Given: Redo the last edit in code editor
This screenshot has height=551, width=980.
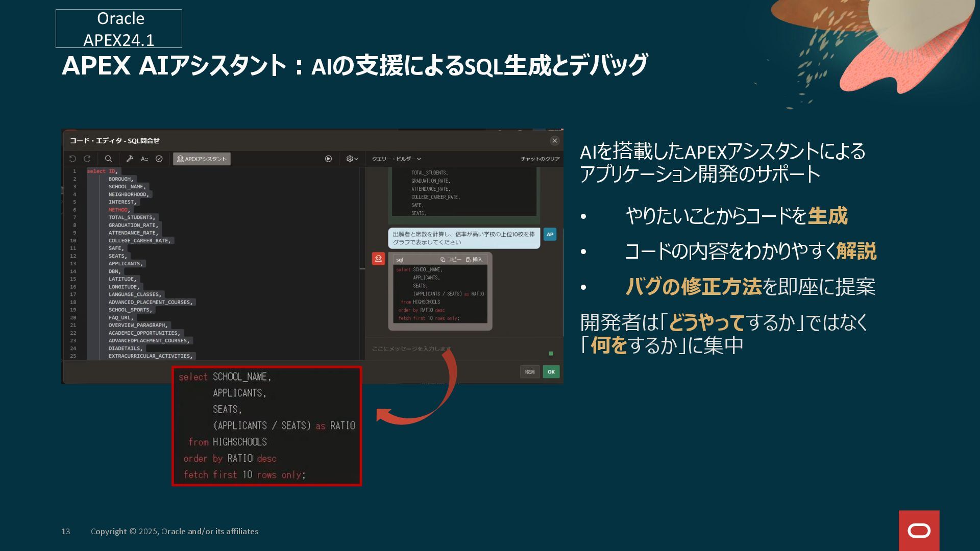Looking at the screenshot, I should pos(87,159).
